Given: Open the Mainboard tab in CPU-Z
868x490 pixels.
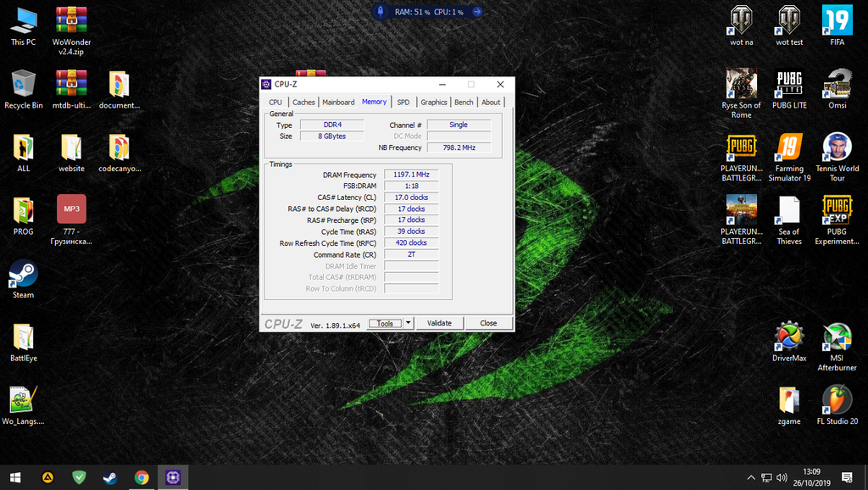Looking at the screenshot, I should point(338,103).
